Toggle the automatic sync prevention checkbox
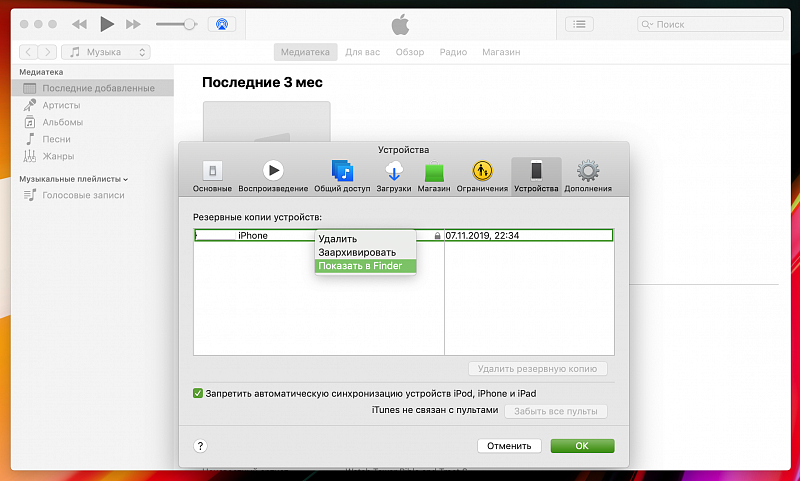The height and width of the screenshot is (481, 800). click(198, 393)
